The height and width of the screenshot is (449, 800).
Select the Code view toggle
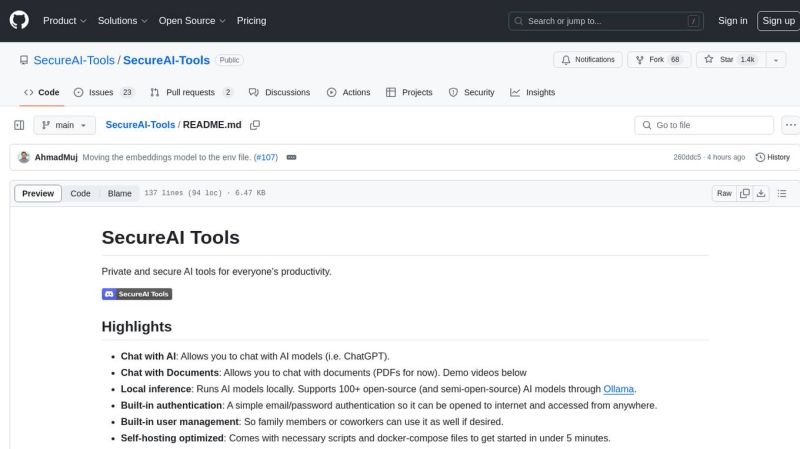point(80,193)
